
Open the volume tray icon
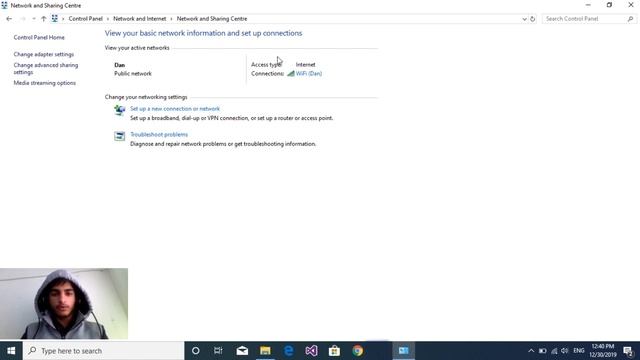click(564, 351)
